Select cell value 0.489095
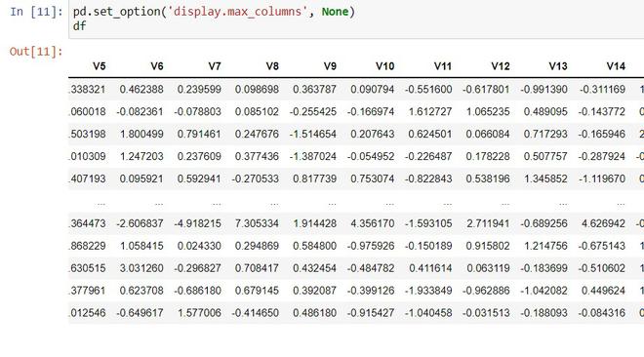 click(x=545, y=111)
